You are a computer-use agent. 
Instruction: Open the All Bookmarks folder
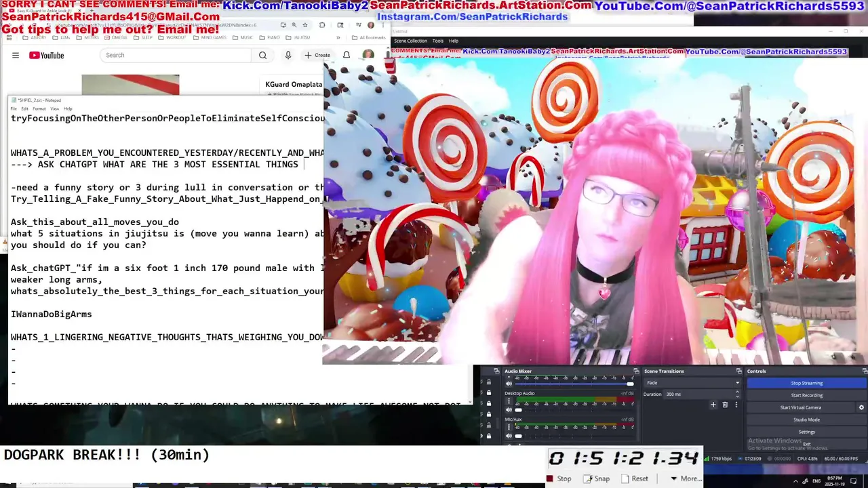[369, 37]
